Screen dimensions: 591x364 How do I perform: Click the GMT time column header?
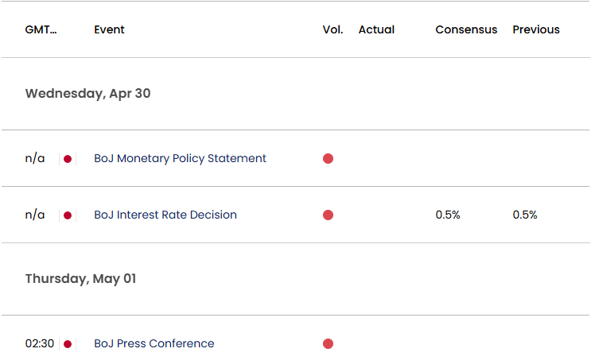coord(41,29)
